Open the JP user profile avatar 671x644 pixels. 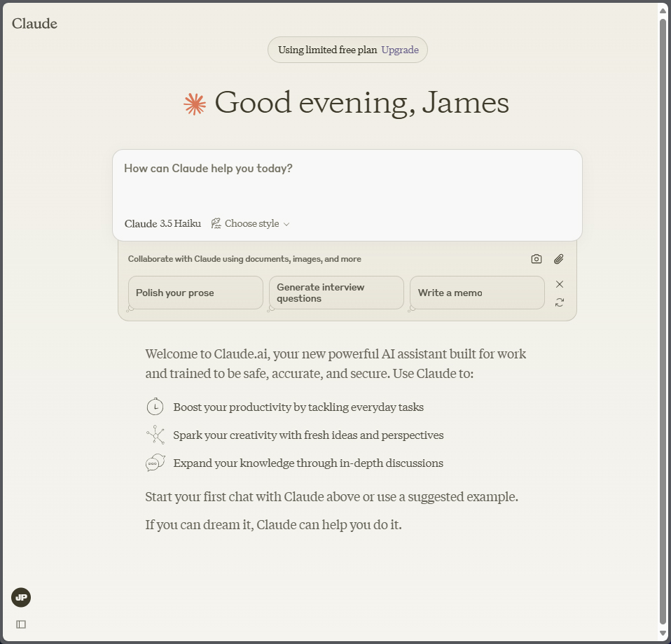21,597
